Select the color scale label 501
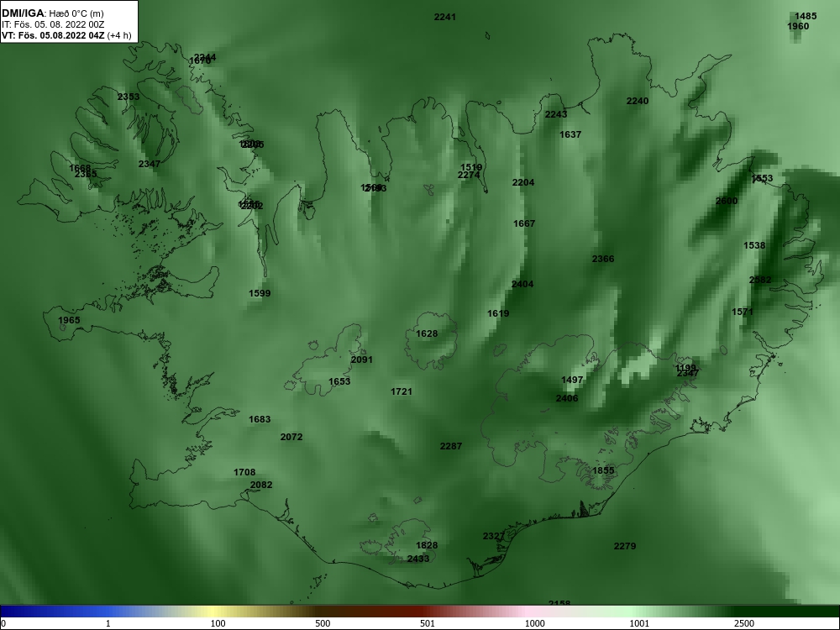Image resolution: width=840 pixels, height=630 pixels. click(x=428, y=623)
